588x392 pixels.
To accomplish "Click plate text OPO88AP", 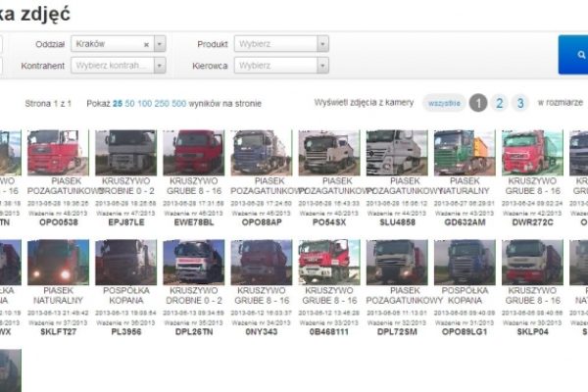I will click(x=262, y=222).
